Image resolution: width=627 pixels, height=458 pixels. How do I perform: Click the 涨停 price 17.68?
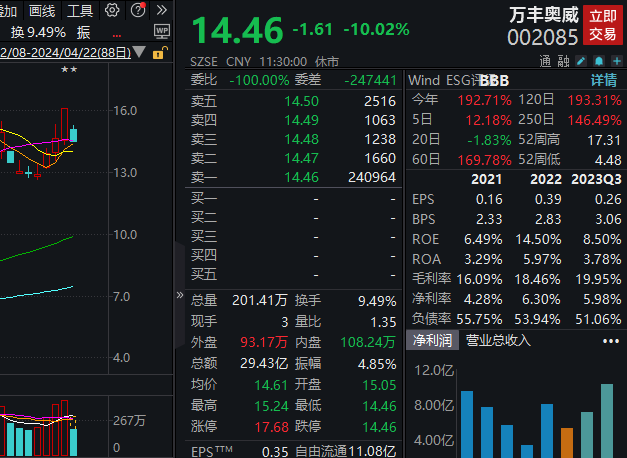click(272, 427)
